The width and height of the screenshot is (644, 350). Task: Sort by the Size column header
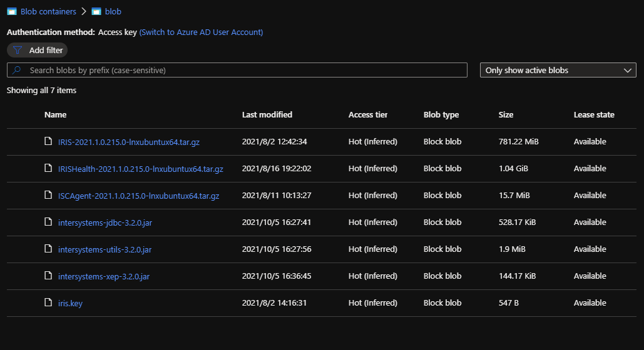506,115
